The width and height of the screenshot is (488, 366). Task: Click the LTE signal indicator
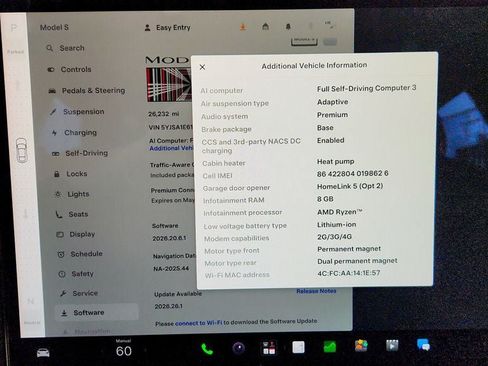[x=329, y=25]
